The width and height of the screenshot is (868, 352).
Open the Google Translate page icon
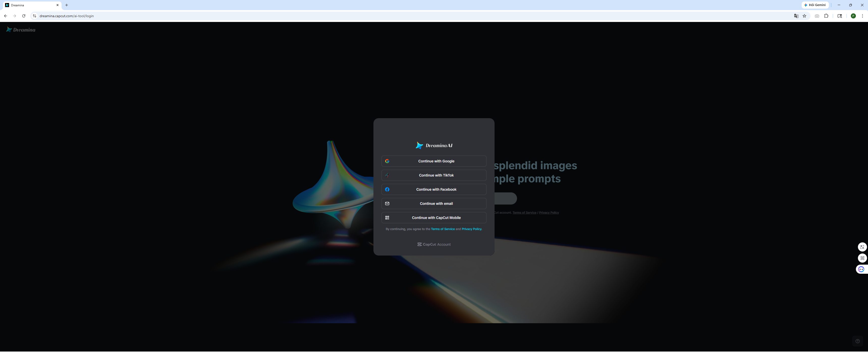pos(796,16)
